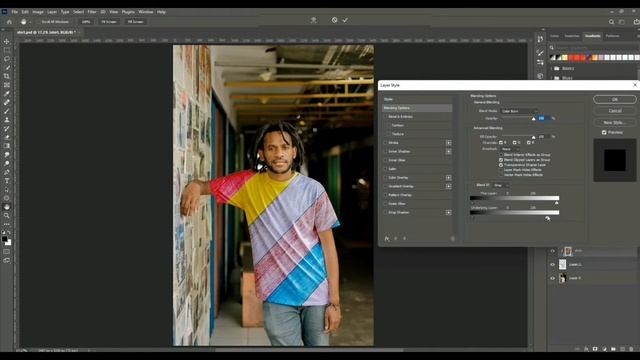The width and height of the screenshot is (640, 360).
Task: Select the Clone Stamp tool
Action: [7, 120]
